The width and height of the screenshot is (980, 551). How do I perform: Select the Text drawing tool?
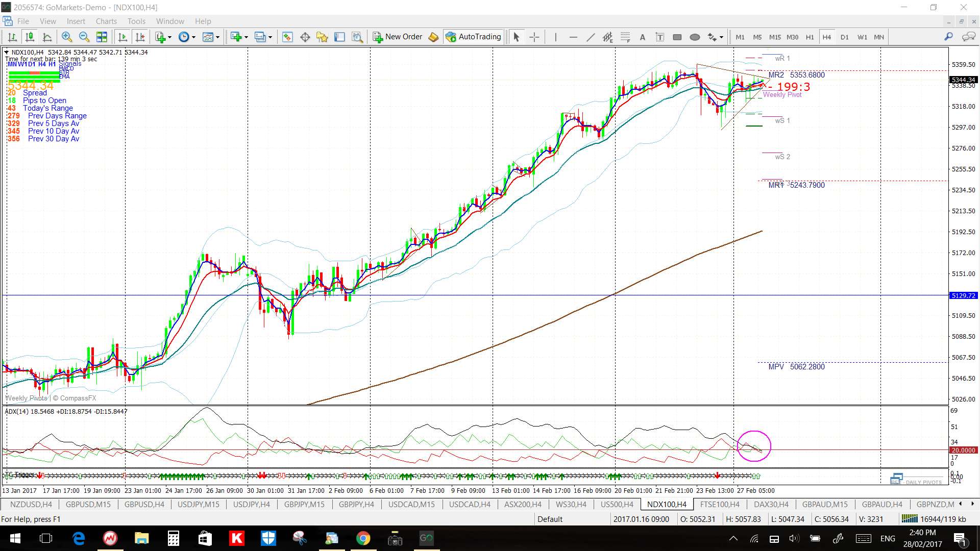(643, 37)
